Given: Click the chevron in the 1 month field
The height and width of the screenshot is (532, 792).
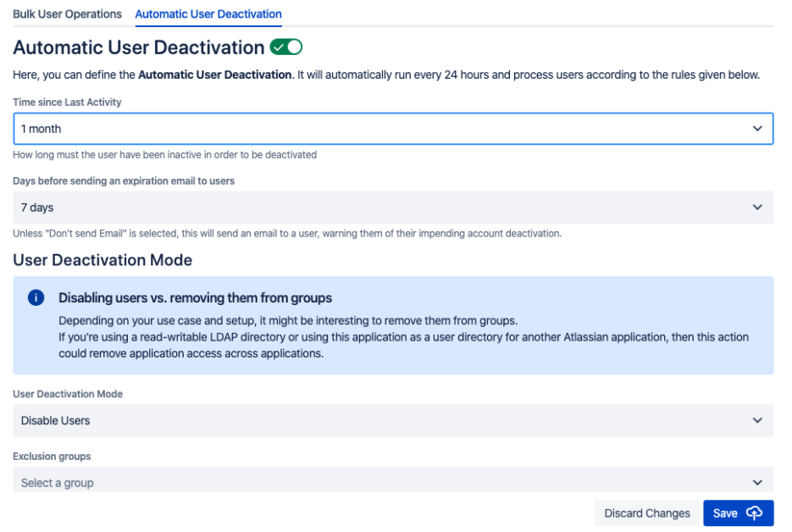Looking at the screenshot, I should tap(757, 129).
